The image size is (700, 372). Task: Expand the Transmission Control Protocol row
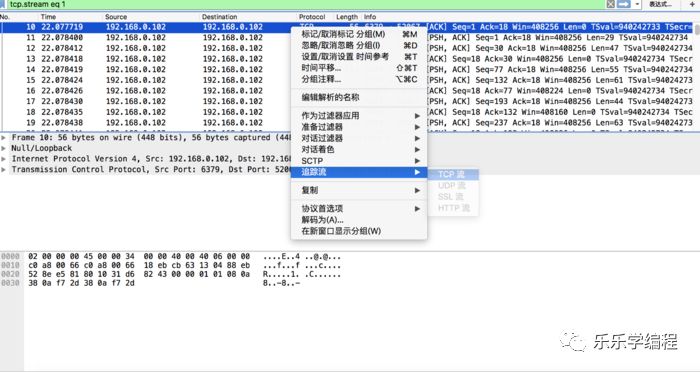pos(4,170)
